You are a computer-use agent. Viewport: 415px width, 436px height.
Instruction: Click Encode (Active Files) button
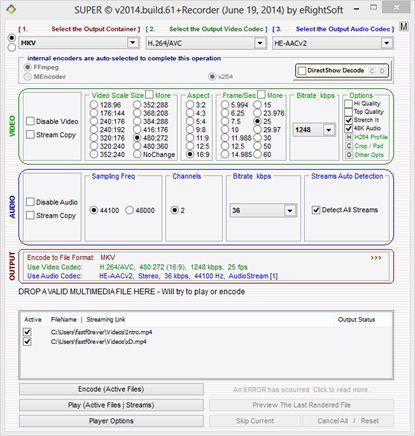[111, 389]
